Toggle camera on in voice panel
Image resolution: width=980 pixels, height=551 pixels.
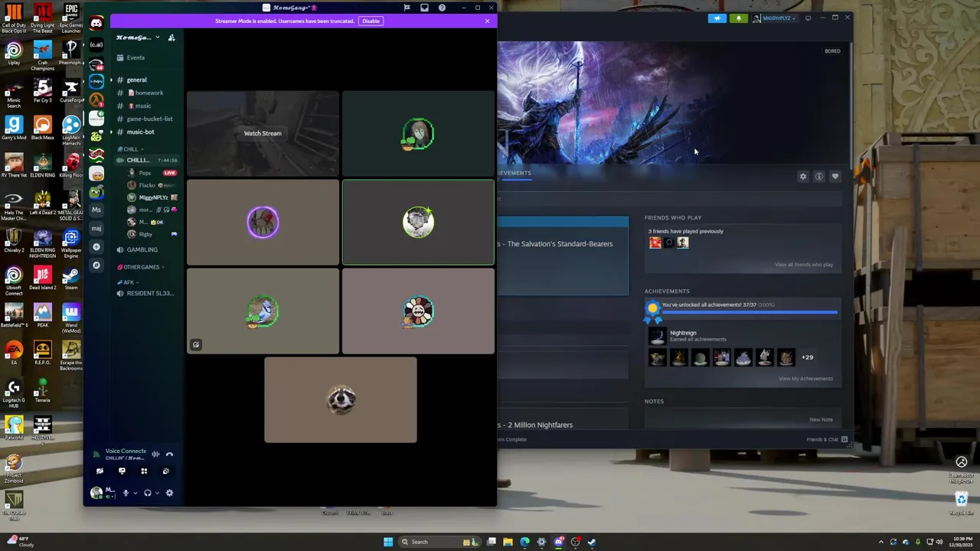pos(100,471)
